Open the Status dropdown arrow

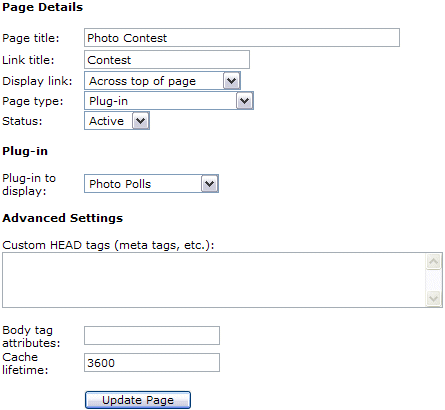(140, 121)
